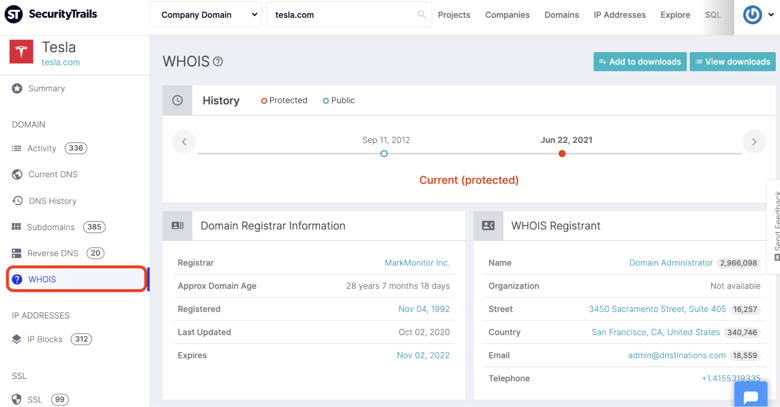Screen dimensions: 780x407
Task: Open Current DNS page
Action: (53, 174)
